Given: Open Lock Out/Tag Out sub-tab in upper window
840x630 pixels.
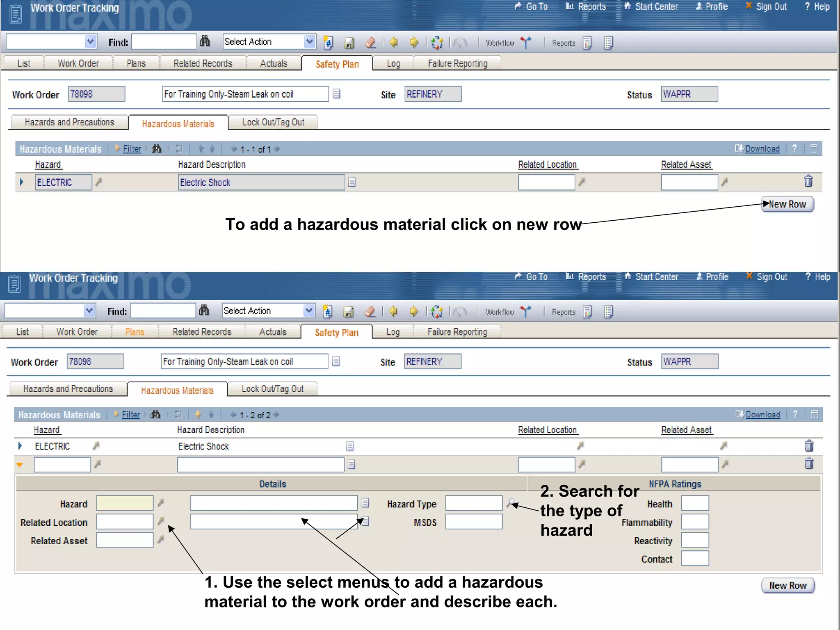Looking at the screenshot, I should tap(273, 122).
